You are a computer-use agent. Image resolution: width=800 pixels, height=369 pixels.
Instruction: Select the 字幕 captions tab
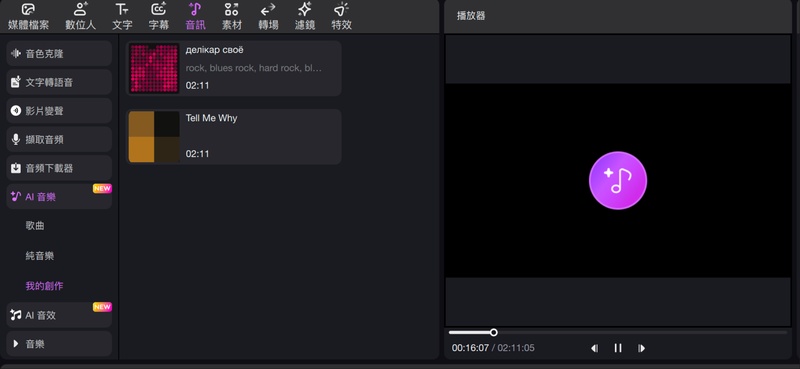tap(159, 16)
